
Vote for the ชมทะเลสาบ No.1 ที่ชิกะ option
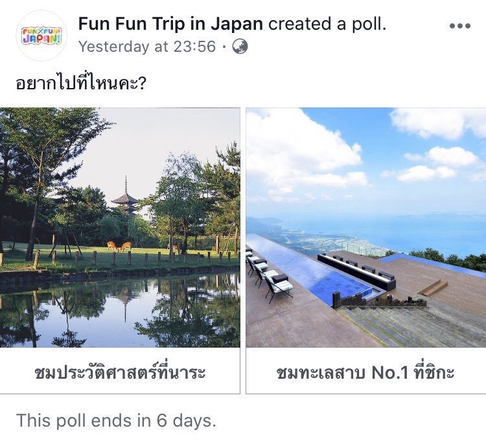click(x=365, y=373)
